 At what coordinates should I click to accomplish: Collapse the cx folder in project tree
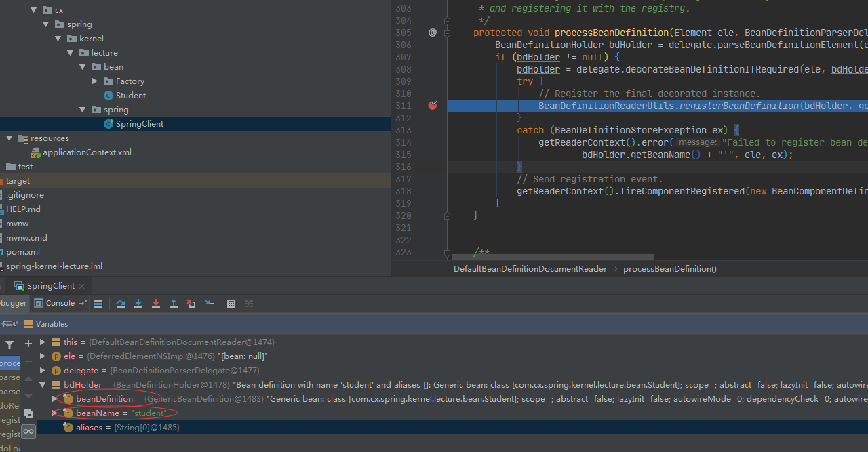click(34, 10)
